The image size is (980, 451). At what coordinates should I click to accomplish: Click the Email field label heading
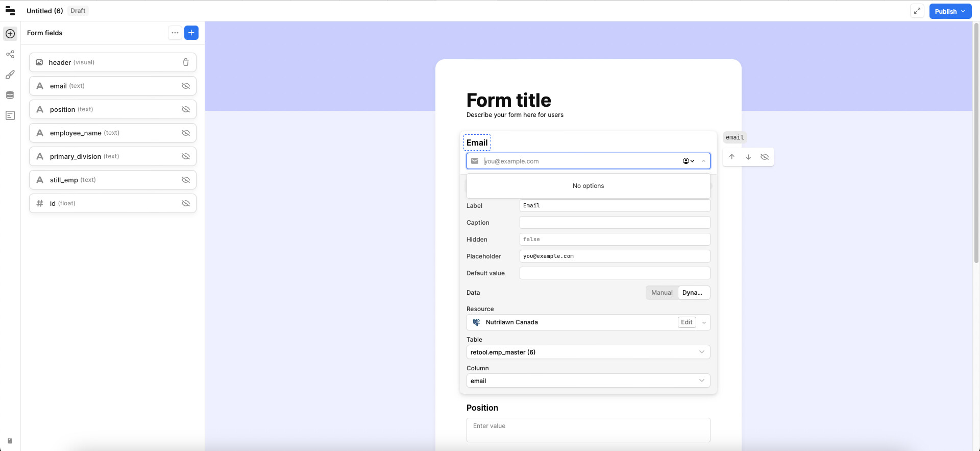[477, 143]
